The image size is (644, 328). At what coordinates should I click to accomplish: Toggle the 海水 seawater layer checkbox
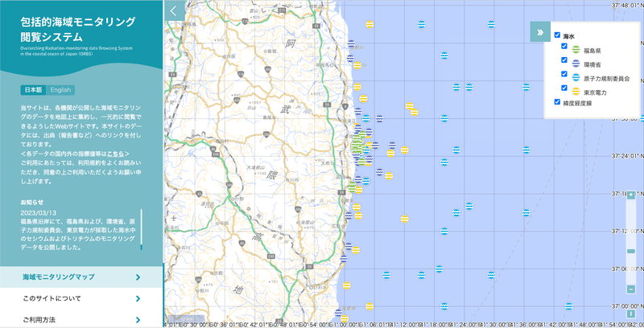point(557,35)
